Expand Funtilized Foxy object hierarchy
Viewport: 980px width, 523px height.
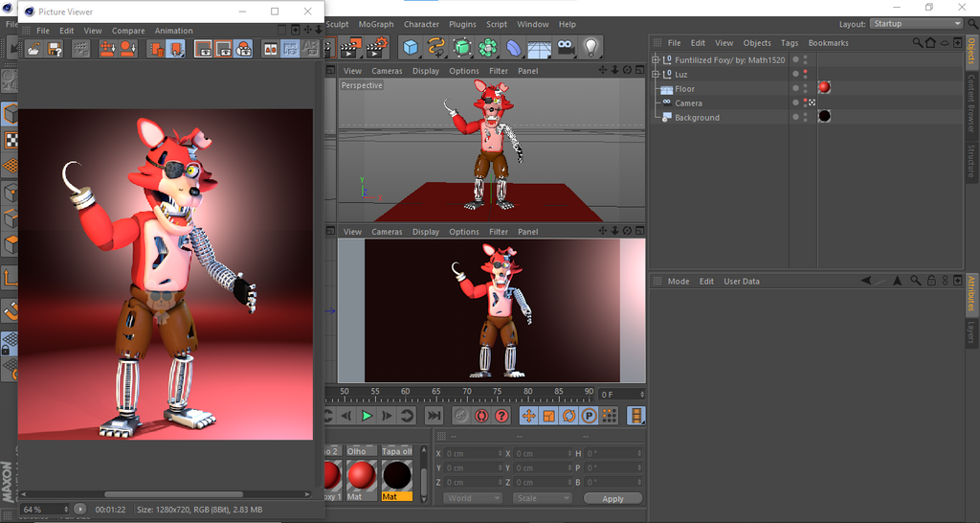(656, 60)
